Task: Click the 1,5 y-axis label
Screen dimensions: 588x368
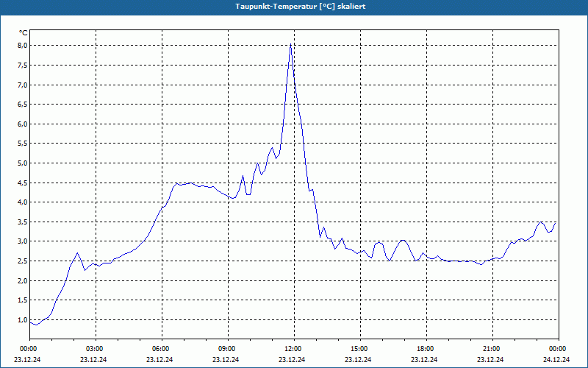Action: pyautogui.click(x=23, y=300)
